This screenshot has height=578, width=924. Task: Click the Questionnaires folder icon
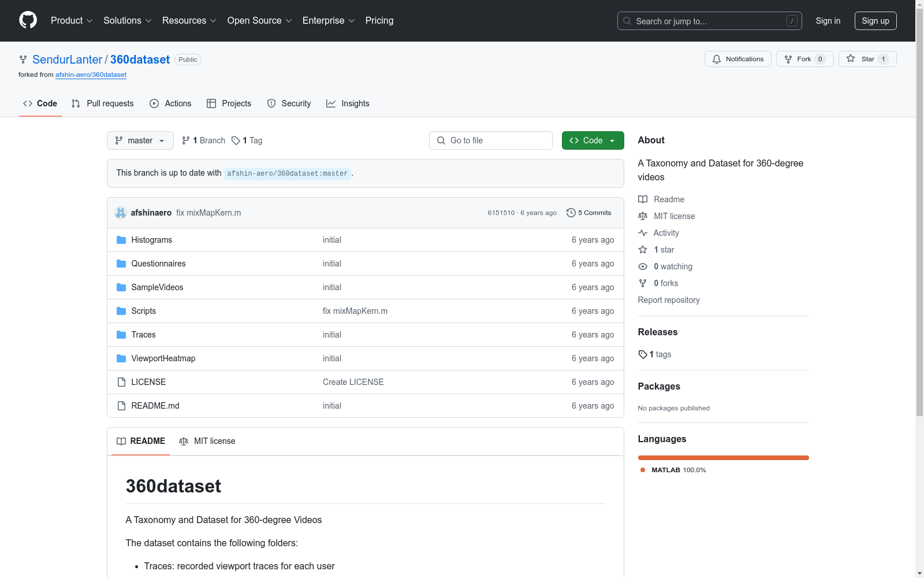coord(121,264)
